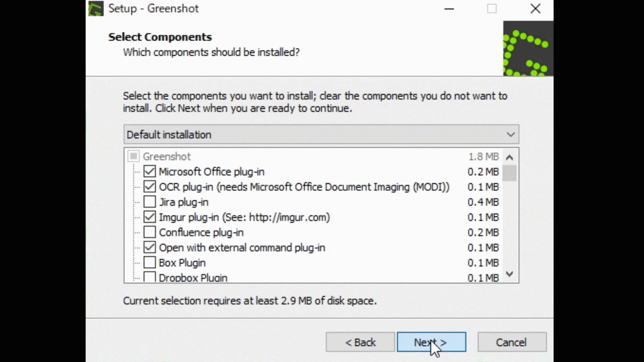Go back with the Back button

point(360,342)
